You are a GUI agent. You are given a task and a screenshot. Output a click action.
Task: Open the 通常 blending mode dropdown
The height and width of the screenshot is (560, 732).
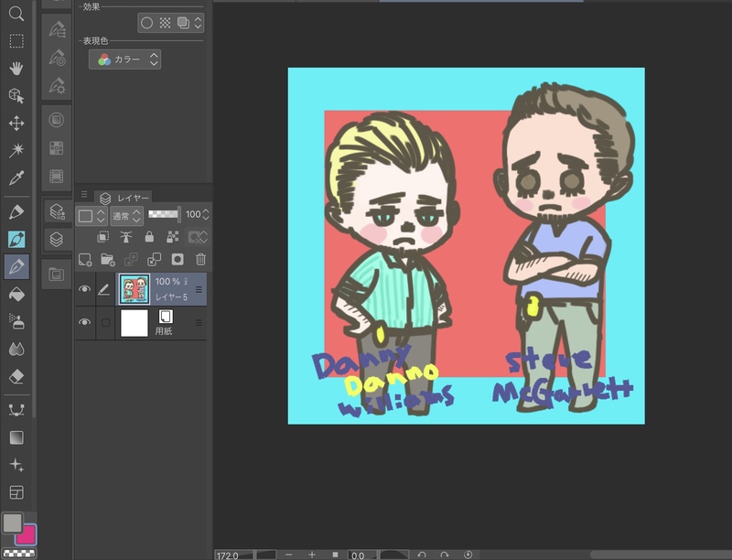pyautogui.click(x=126, y=216)
